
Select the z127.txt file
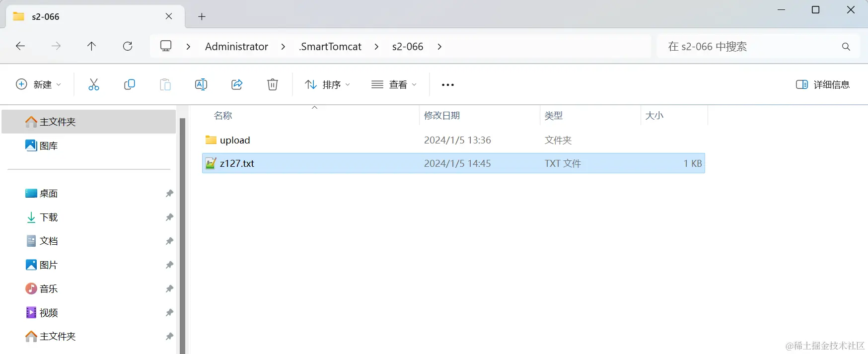453,163
